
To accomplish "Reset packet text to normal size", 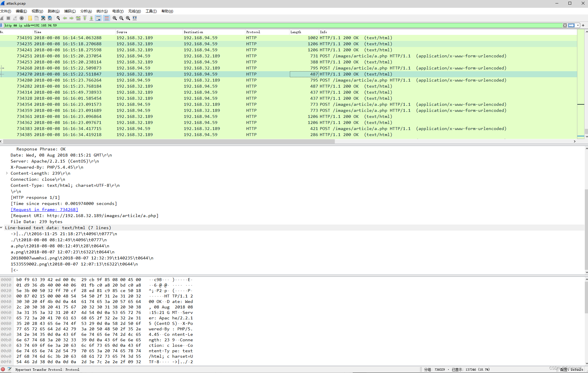I will pos(128,18).
